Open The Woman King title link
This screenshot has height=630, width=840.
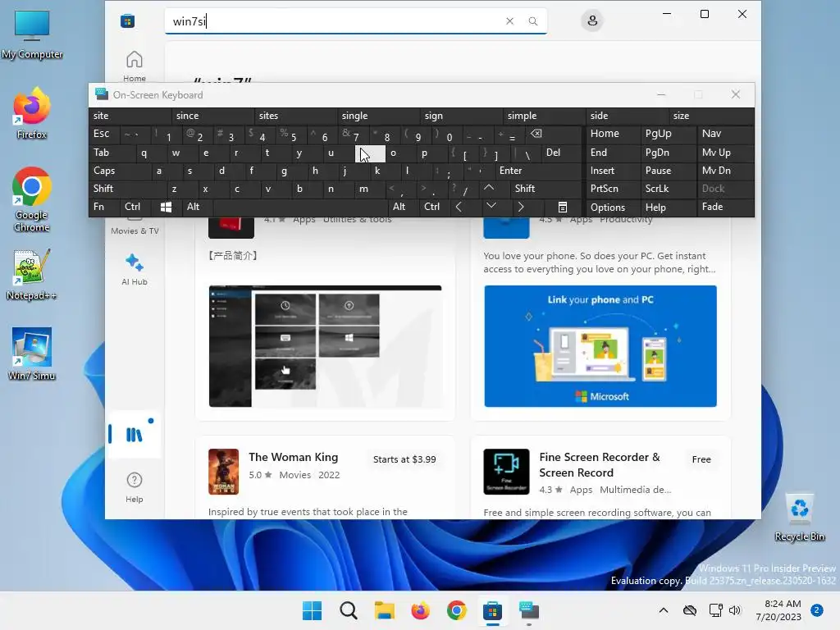pos(293,457)
